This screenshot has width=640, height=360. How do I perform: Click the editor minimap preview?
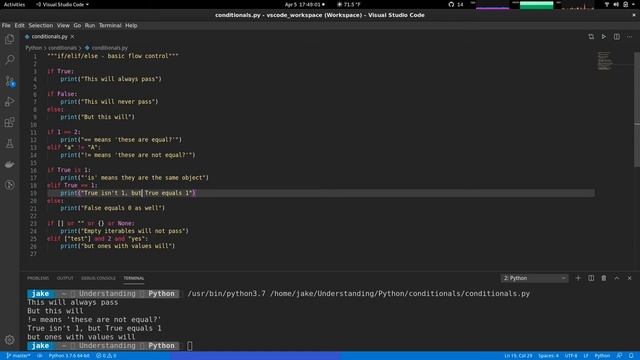click(605, 61)
